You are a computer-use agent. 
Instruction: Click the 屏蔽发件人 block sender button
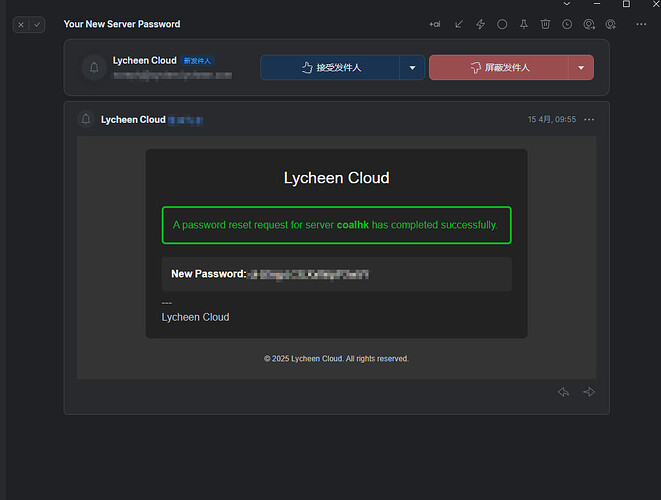[499, 67]
